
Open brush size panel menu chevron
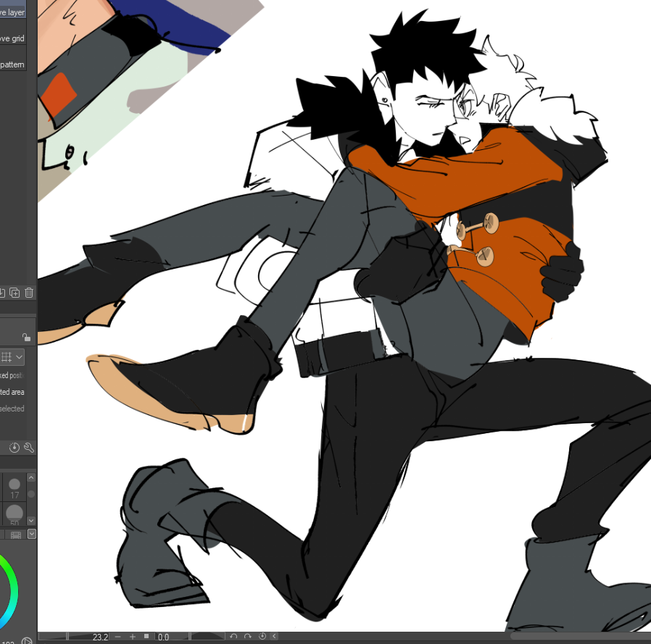pos(32,535)
